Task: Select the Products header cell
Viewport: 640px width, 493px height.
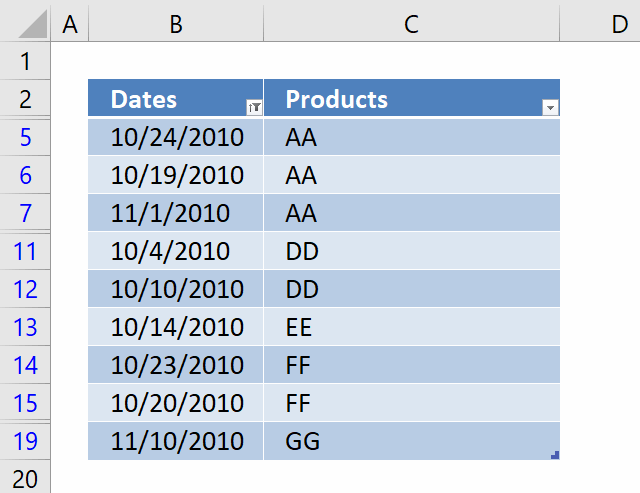Action: [x=412, y=98]
